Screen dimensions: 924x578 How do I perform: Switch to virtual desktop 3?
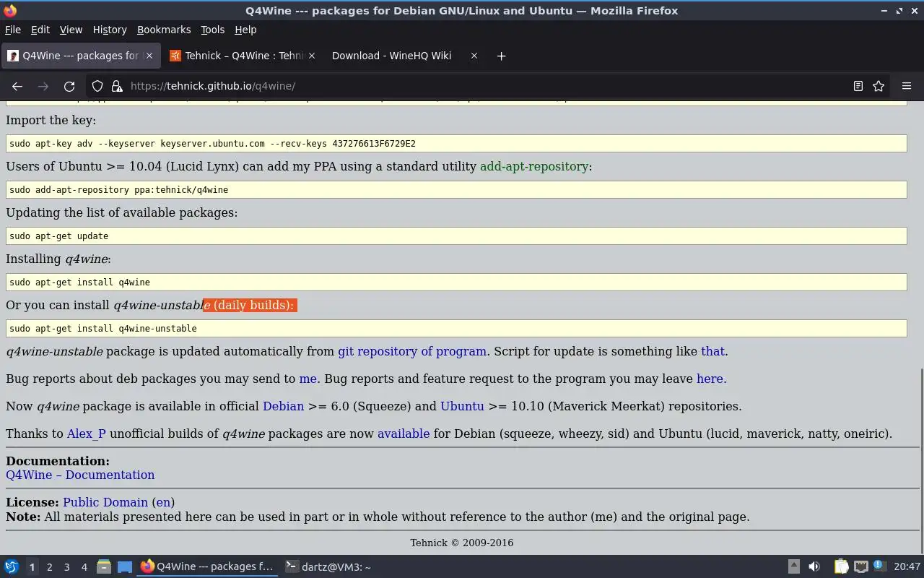click(x=66, y=567)
